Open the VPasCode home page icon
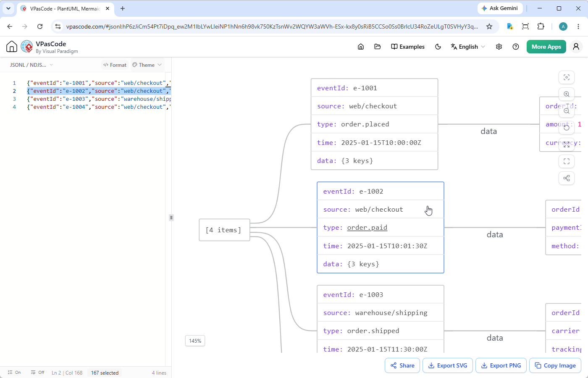Viewport: 588px width, 378px height. tap(12, 46)
